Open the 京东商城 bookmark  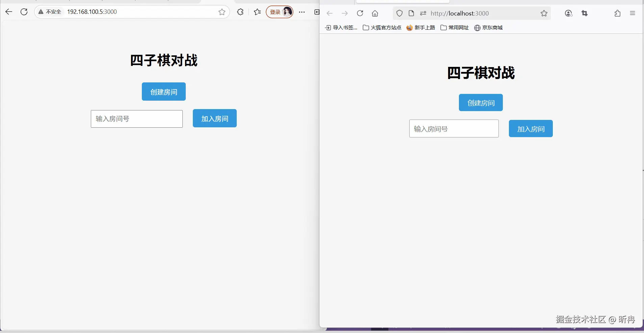(488, 28)
